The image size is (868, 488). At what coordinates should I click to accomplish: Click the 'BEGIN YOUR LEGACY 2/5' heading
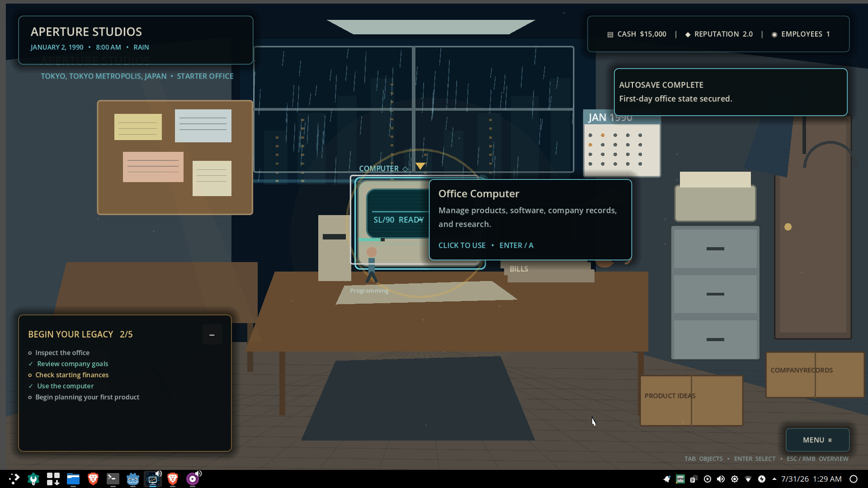[x=80, y=334]
